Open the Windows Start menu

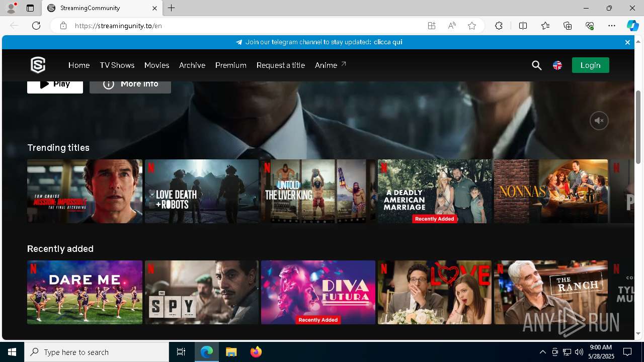point(12,352)
